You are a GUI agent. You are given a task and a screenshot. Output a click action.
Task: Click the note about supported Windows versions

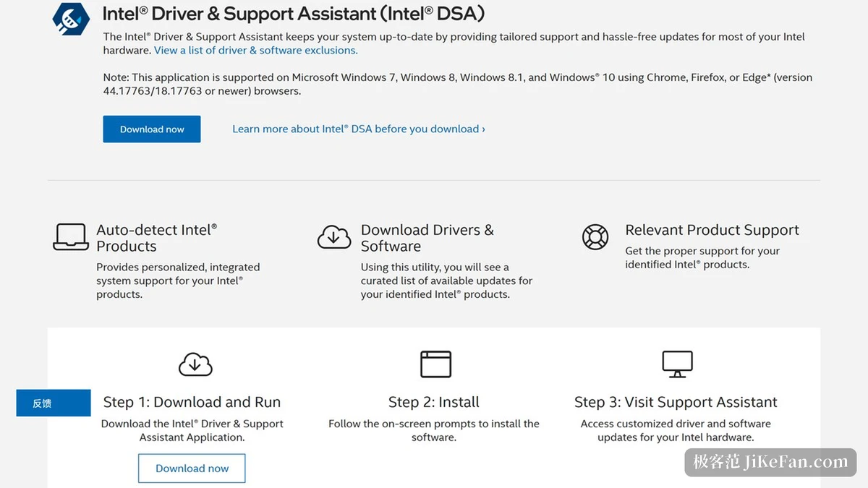[458, 84]
